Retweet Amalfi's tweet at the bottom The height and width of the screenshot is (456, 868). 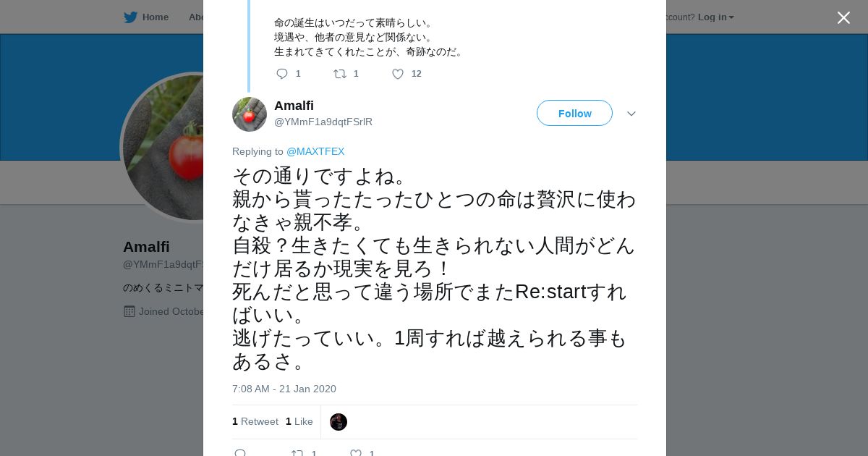click(297, 453)
